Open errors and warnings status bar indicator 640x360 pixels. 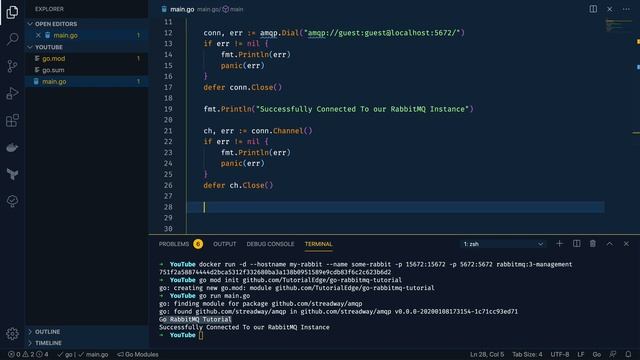coord(28,354)
